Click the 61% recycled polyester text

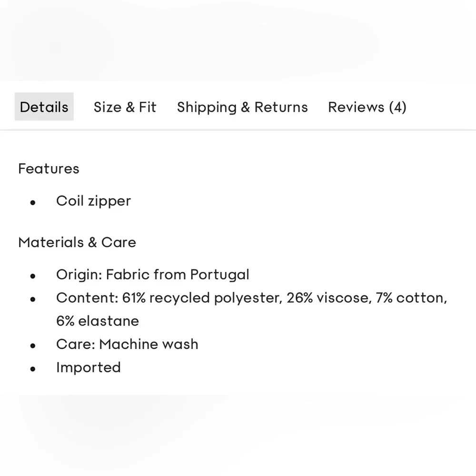[202, 298]
